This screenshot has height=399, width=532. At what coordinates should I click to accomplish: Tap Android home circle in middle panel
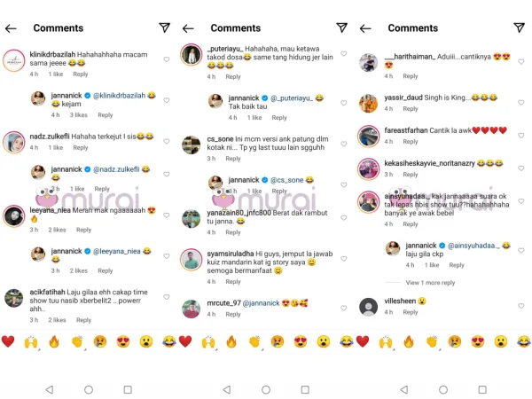pyautogui.click(x=266, y=389)
